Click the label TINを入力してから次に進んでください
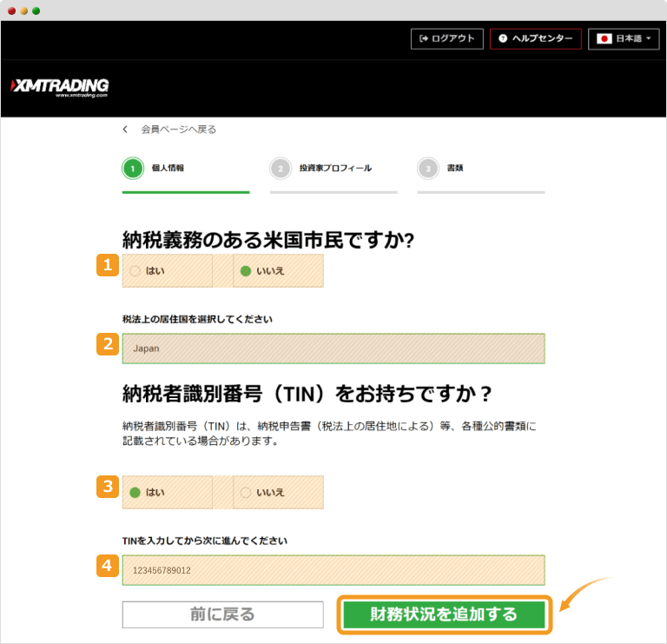The image size is (667, 644). pos(205,541)
